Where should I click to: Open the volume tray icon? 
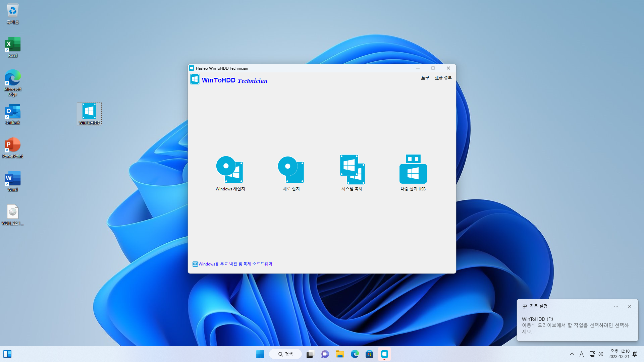pyautogui.click(x=600, y=354)
